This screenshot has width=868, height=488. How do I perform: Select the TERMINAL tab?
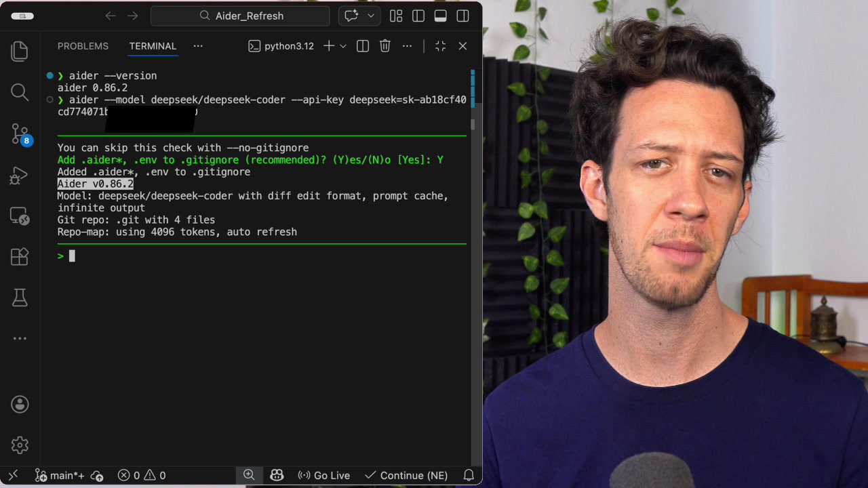[153, 46]
